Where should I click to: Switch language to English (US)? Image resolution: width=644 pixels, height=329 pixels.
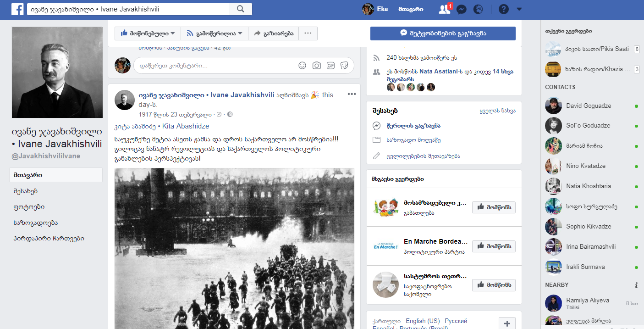point(423,321)
